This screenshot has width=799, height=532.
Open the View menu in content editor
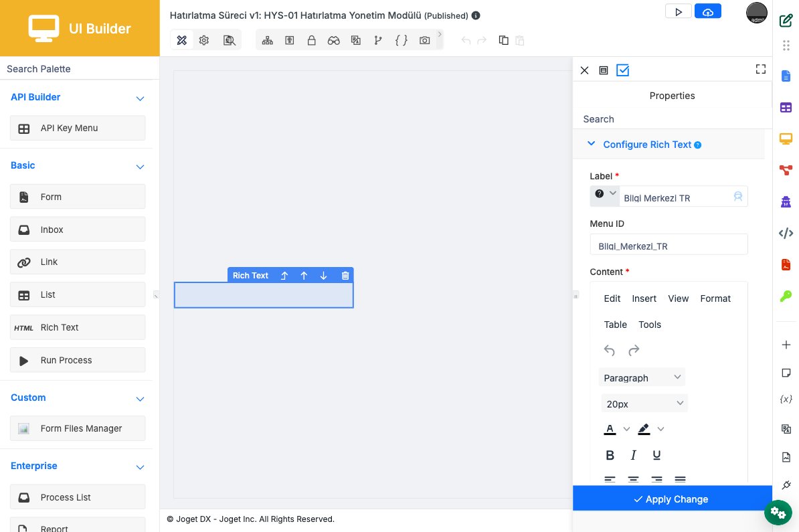coord(679,298)
